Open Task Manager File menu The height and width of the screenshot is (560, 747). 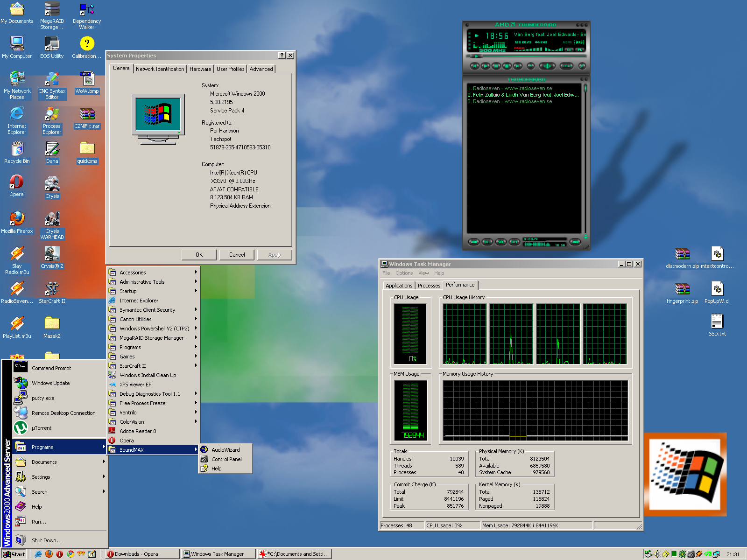(386, 273)
